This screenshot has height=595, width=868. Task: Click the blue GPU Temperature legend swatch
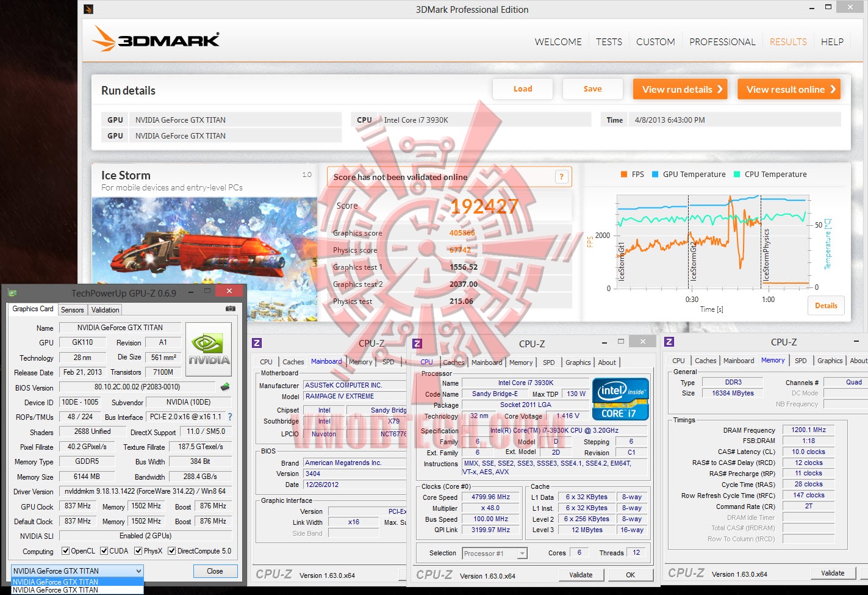point(655,175)
